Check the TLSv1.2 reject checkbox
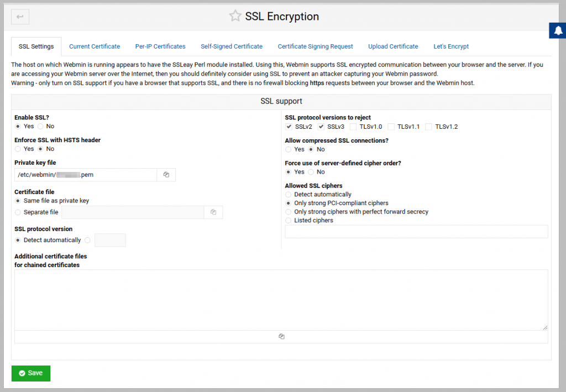The width and height of the screenshot is (566, 392). tap(429, 127)
